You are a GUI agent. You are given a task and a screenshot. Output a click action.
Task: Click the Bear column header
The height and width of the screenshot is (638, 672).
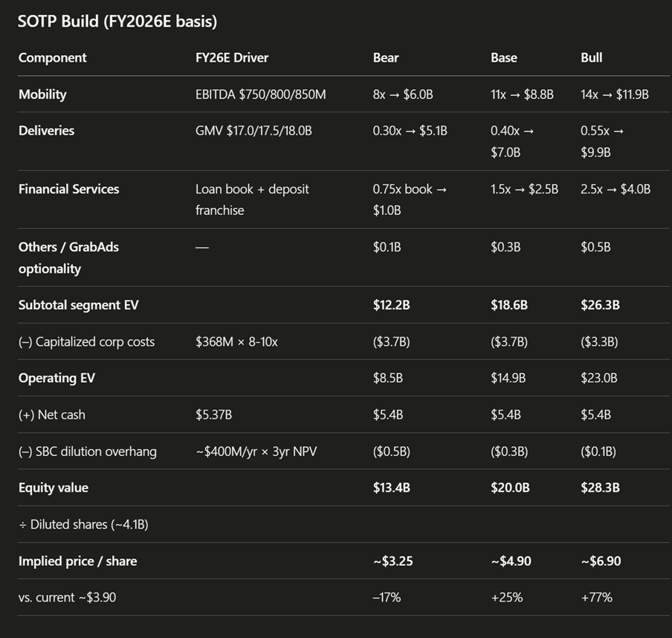coord(386,58)
